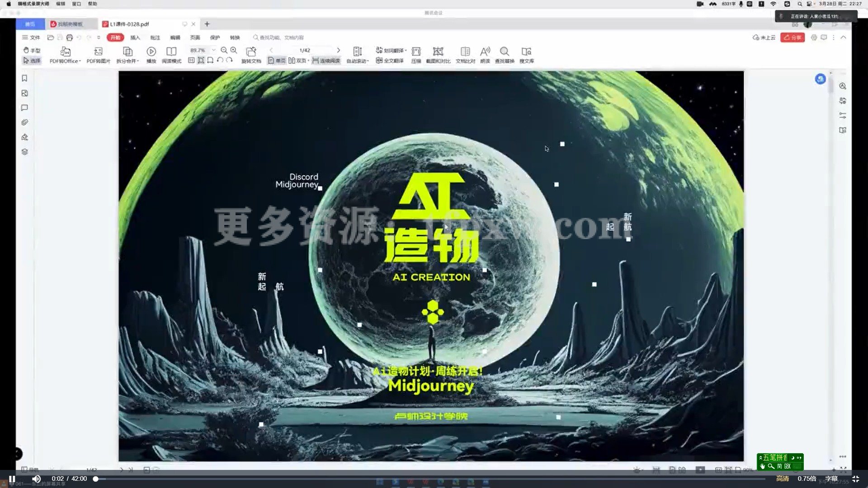Switch to 阅读模式 reading mode

171,56
